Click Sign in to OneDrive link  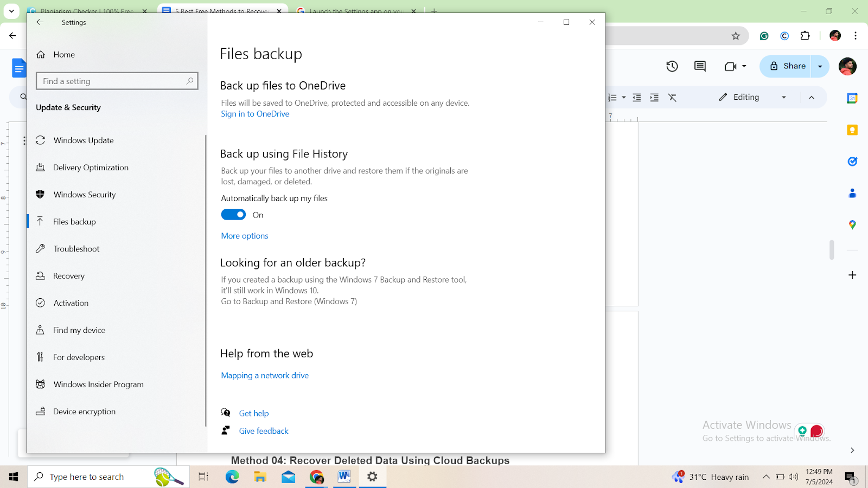coord(255,114)
